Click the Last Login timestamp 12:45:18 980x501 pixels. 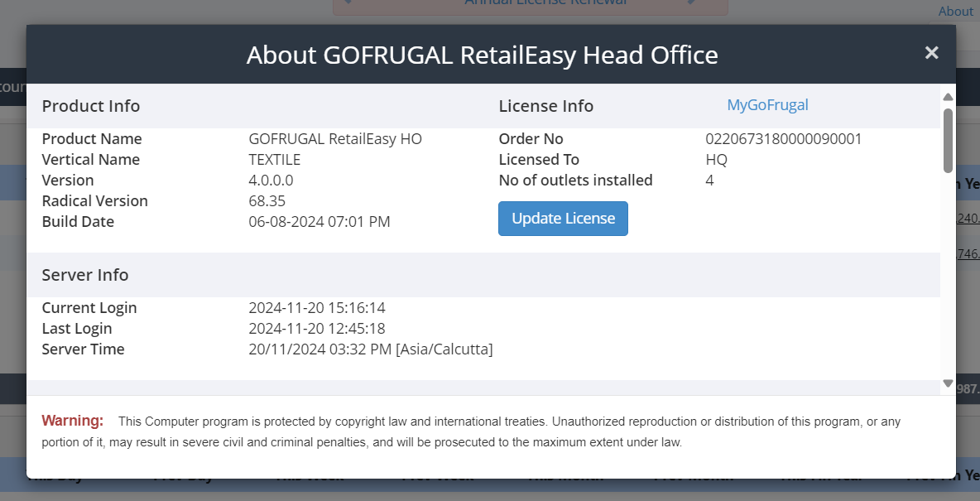click(317, 329)
